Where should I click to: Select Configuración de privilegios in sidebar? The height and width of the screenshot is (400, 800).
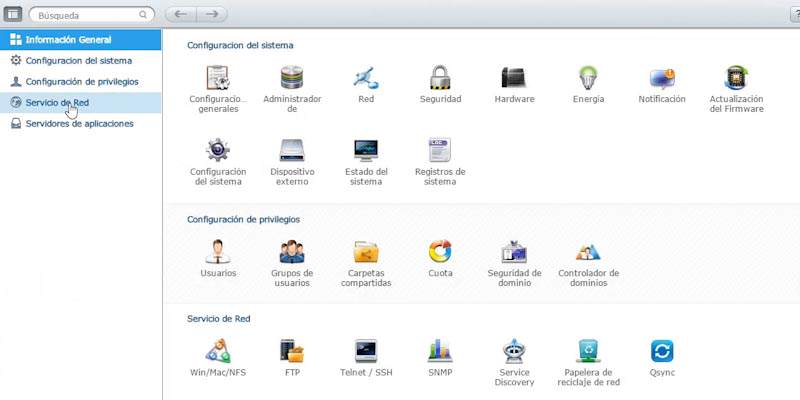pos(81,82)
